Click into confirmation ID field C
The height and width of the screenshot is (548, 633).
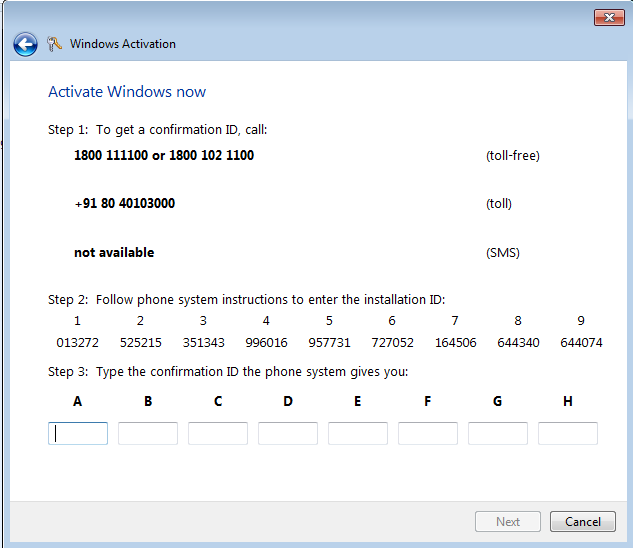click(x=218, y=433)
